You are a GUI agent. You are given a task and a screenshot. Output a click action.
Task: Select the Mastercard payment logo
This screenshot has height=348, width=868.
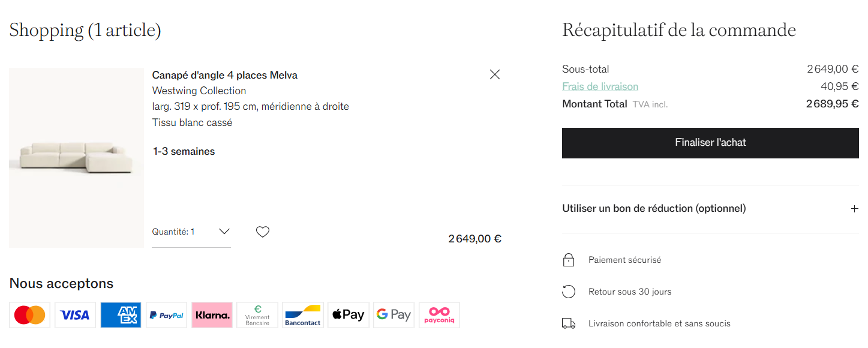pyautogui.click(x=30, y=315)
